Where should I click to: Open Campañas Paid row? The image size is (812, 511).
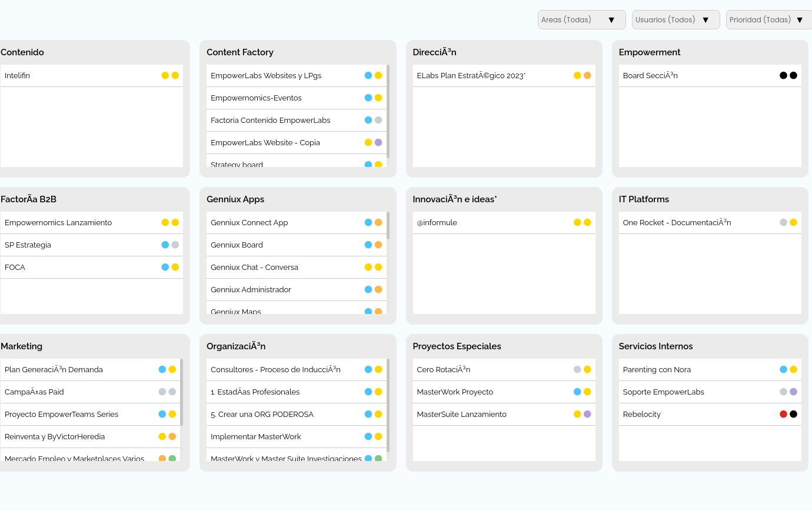(x=90, y=392)
